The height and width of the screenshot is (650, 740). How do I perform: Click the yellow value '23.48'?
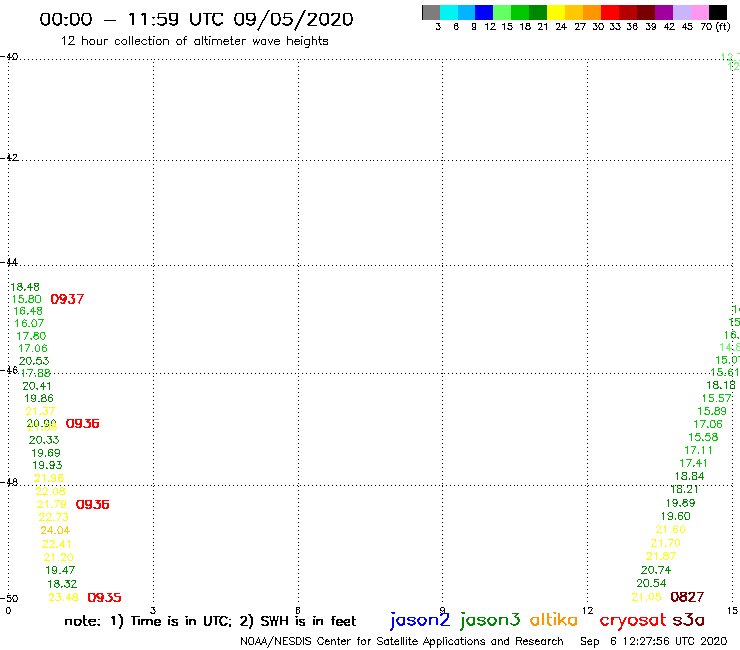[x=64, y=597]
